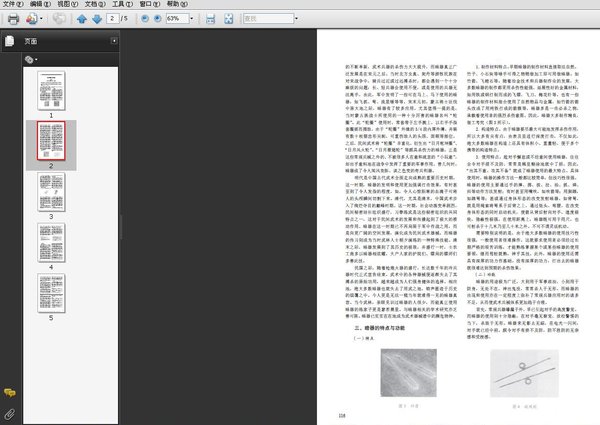The height and width of the screenshot is (425, 600).
Task: Open the 文档 menu
Action: (95, 4)
